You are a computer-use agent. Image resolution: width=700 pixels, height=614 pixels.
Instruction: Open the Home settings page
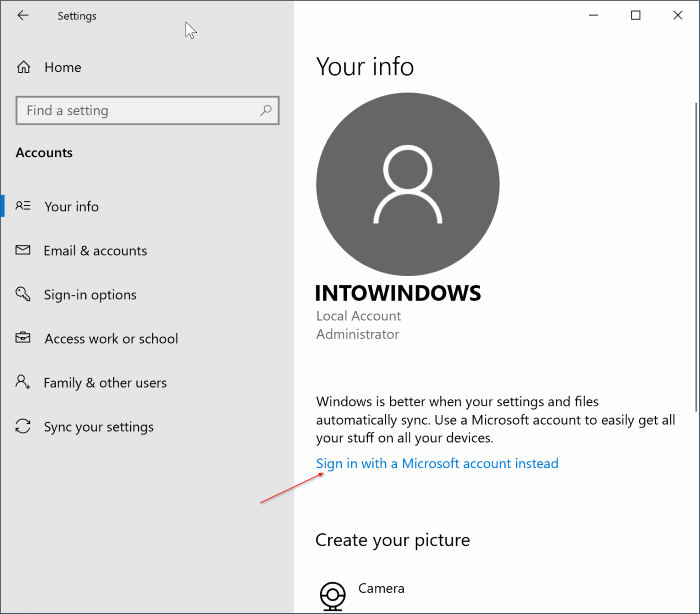63,67
